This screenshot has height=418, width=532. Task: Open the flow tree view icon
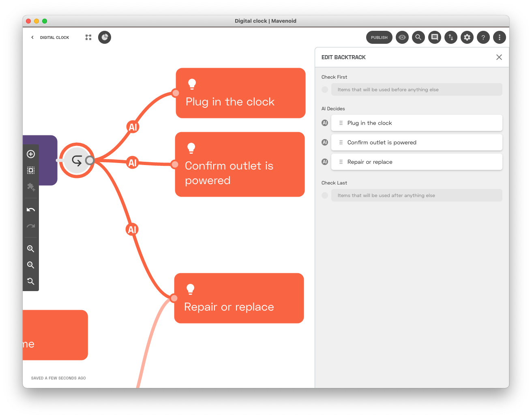pos(88,37)
